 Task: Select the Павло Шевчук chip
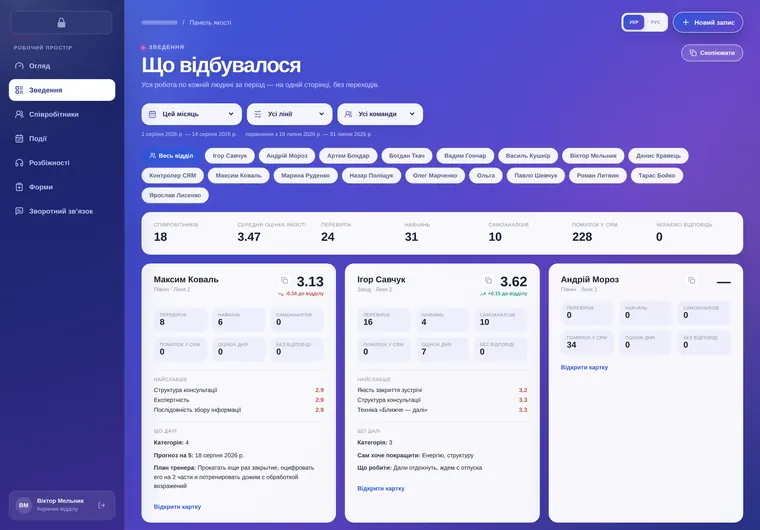click(x=536, y=176)
